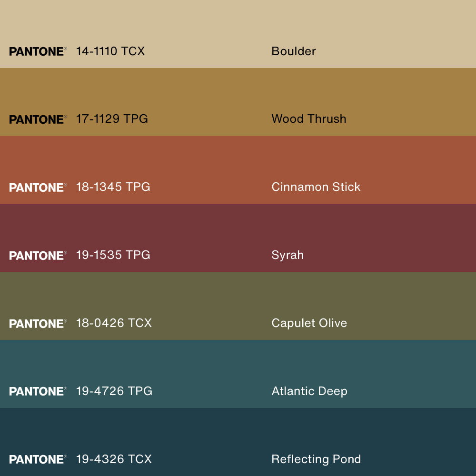This screenshot has height=476, width=476.
Task: Select the Reflecting Pond color name
Action: 316,459
